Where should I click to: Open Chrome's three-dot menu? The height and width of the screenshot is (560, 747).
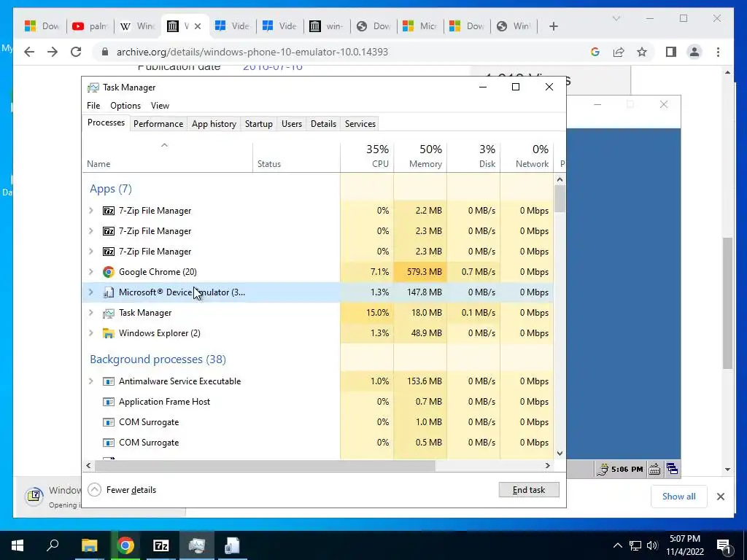(x=718, y=52)
